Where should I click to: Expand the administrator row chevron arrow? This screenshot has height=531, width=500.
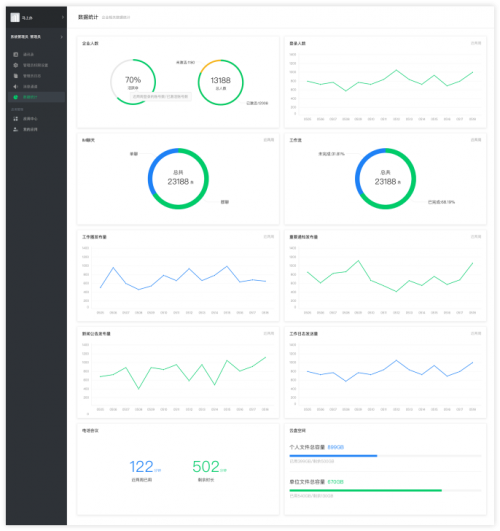pos(61,37)
